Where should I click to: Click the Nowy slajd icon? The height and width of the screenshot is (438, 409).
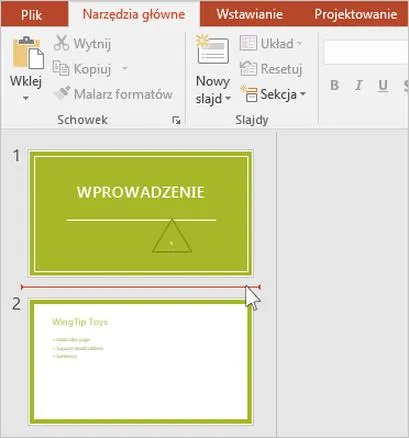(x=213, y=50)
